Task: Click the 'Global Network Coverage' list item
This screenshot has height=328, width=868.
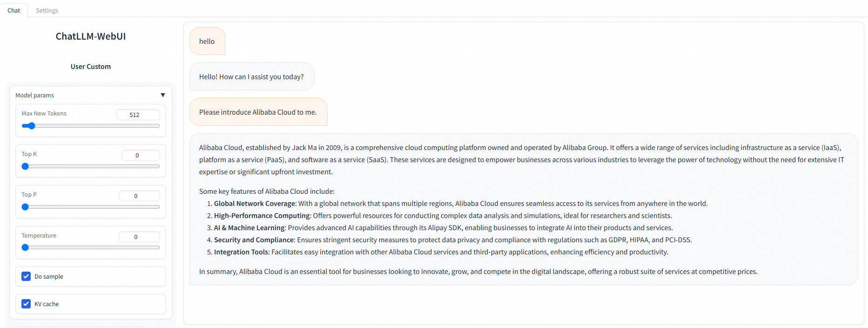Action: pos(461,204)
